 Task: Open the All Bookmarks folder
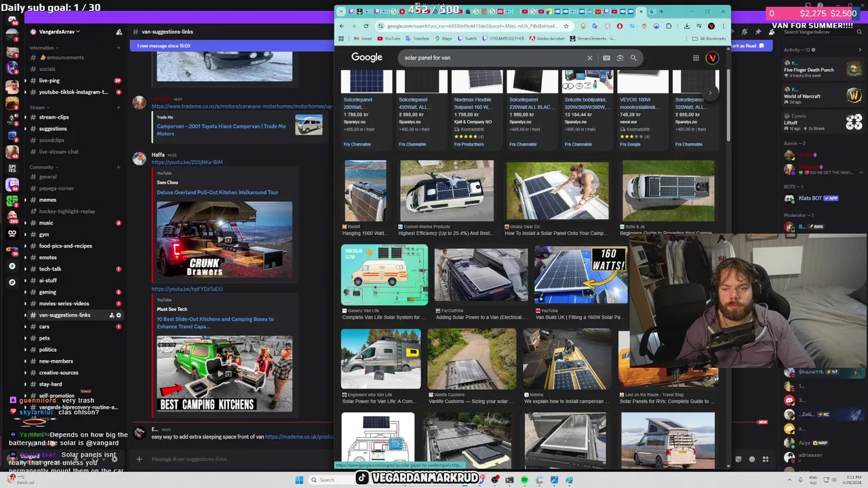click(709, 39)
